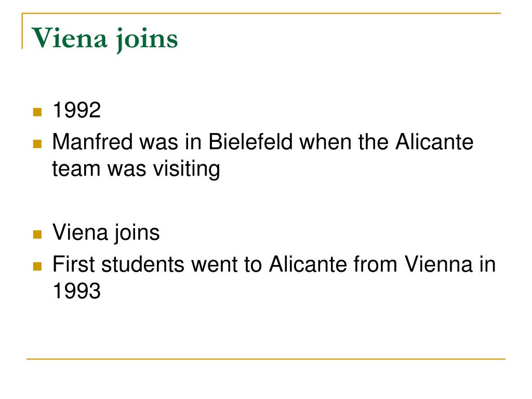
Task: Click the black 'Viena joins' body bullet text
Action: (x=106, y=233)
